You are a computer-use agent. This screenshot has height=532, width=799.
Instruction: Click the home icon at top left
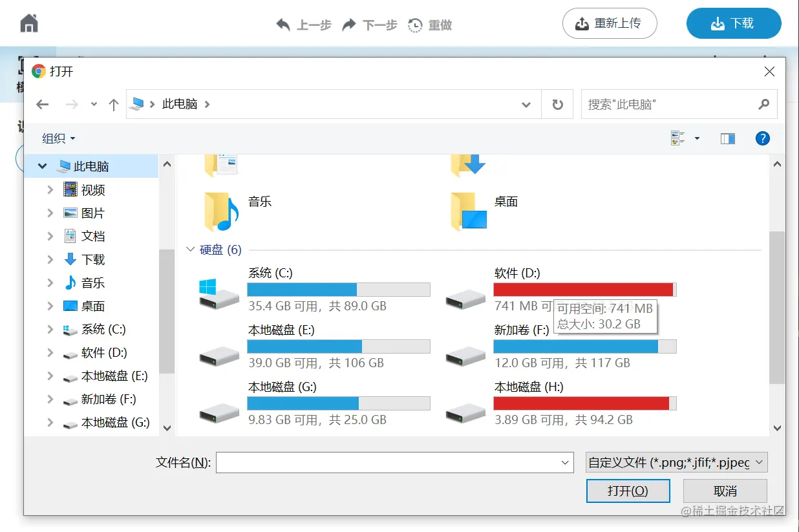click(x=29, y=24)
